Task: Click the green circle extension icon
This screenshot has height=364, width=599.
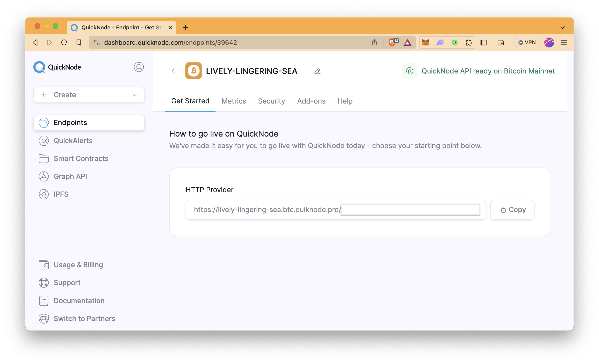Action: [454, 43]
